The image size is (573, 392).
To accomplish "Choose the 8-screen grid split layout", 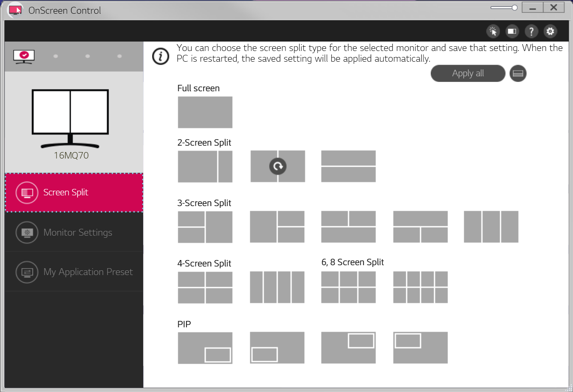I will point(420,287).
